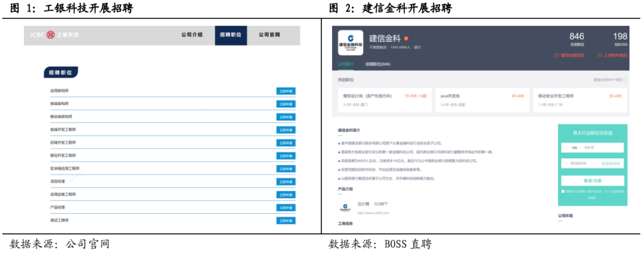Viewport: 644px width, 255px height.
Task: Select the 招聘职位 nav tab on ICBC site
Action: tap(230, 35)
